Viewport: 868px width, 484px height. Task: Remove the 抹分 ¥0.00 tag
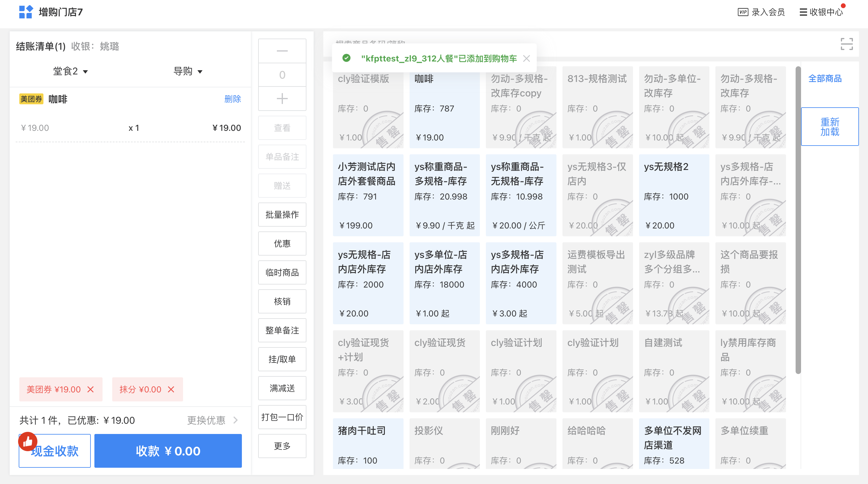pos(171,389)
